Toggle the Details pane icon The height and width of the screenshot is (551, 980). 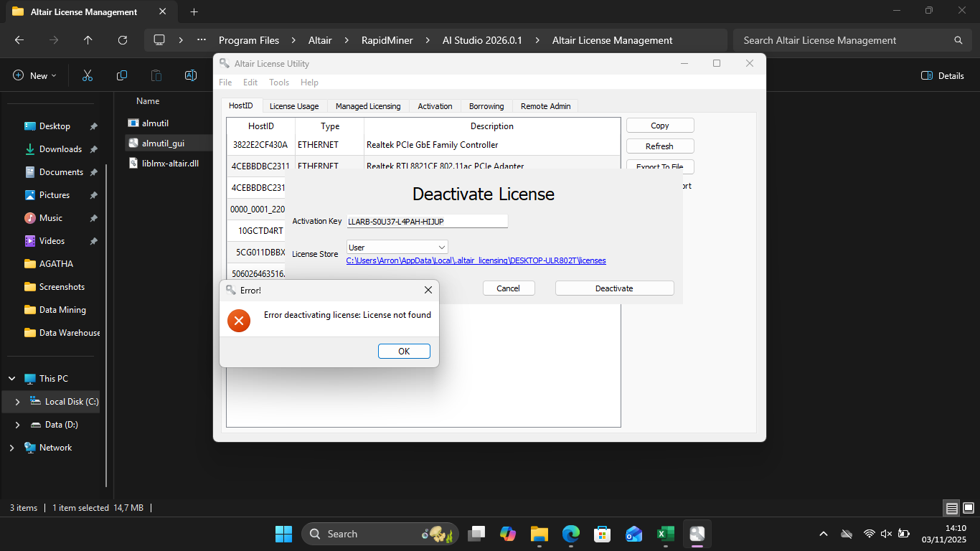click(926, 75)
